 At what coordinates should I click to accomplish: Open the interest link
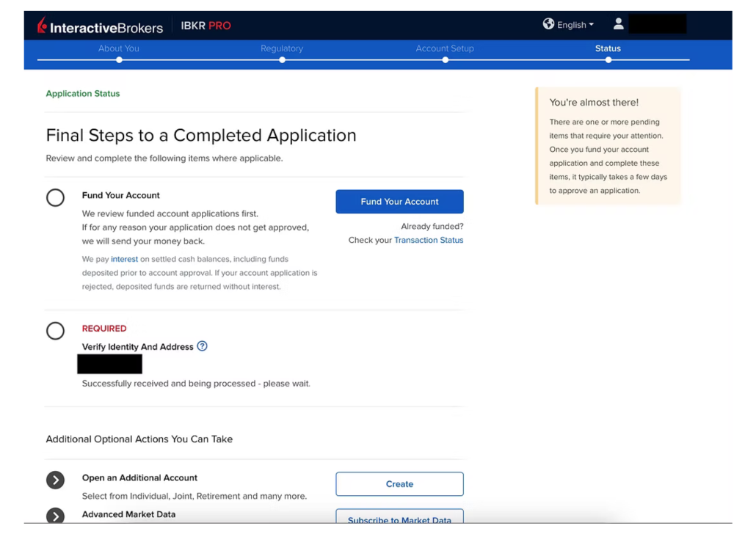tap(124, 259)
